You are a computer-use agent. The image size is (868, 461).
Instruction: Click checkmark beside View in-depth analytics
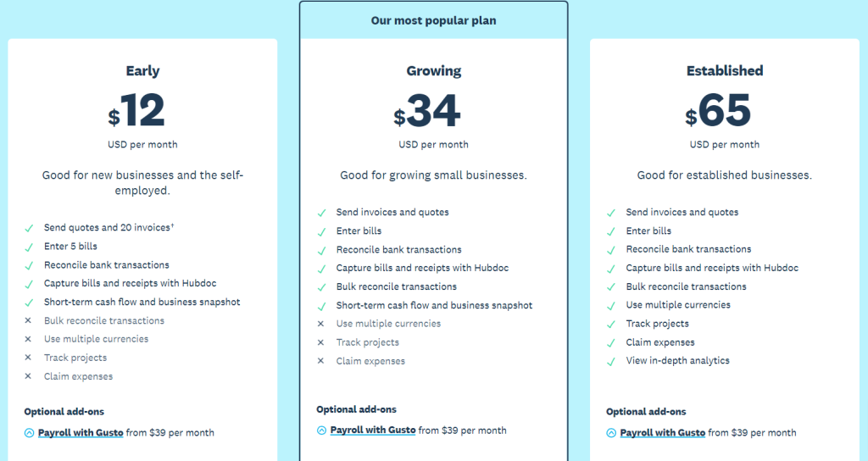pyautogui.click(x=611, y=361)
